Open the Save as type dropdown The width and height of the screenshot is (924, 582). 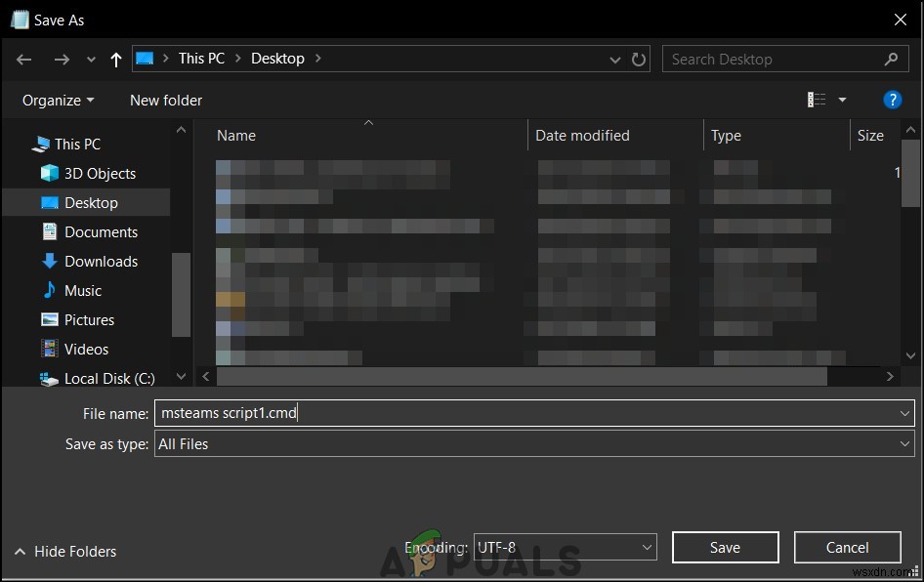click(905, 443)
